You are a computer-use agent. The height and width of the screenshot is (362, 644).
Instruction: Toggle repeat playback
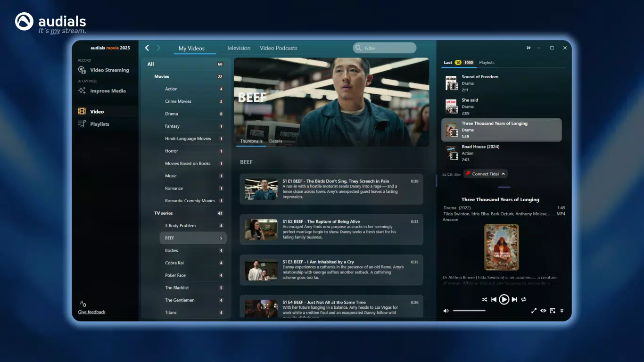(523, 299)
